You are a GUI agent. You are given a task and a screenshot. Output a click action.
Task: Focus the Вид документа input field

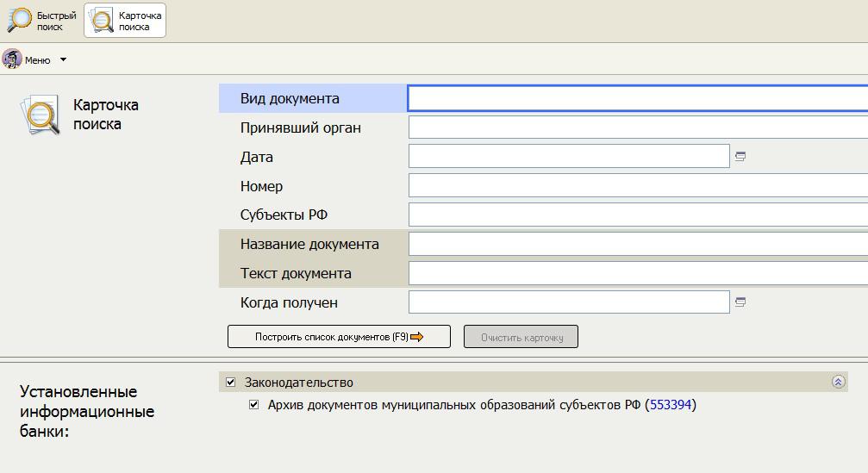637,98
